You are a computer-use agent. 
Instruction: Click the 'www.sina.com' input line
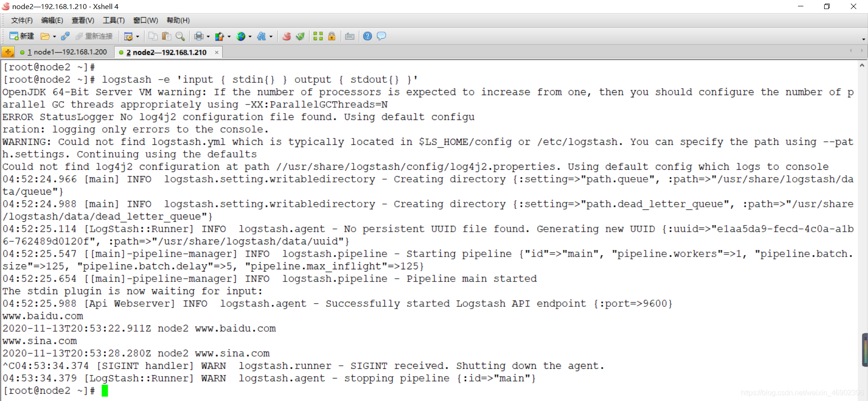pos(40,341)
